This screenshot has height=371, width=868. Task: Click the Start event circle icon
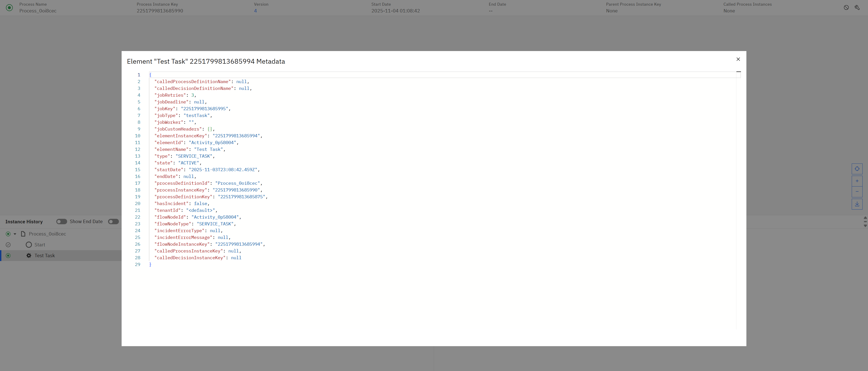[x=29, y=245]
